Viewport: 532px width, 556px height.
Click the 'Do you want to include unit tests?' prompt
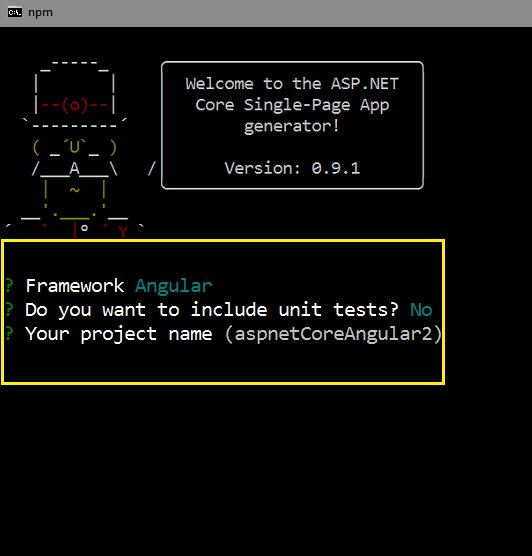(x=212, y=310)
